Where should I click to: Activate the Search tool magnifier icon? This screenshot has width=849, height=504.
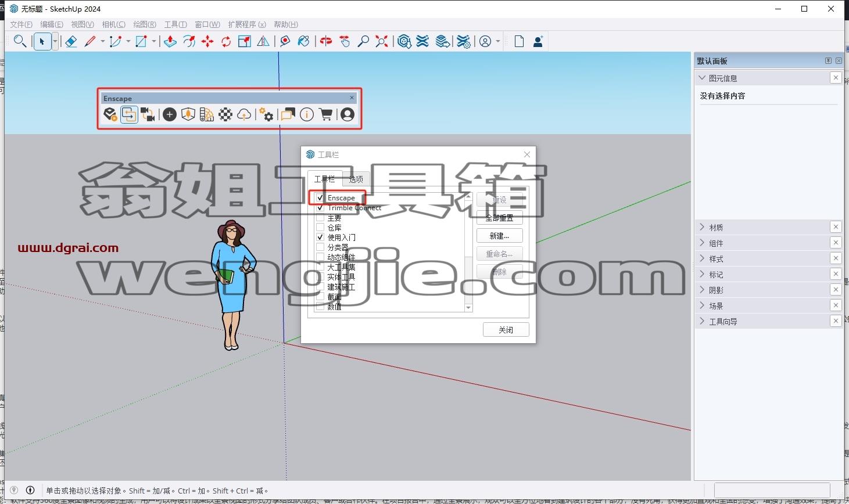coord(20,41)
